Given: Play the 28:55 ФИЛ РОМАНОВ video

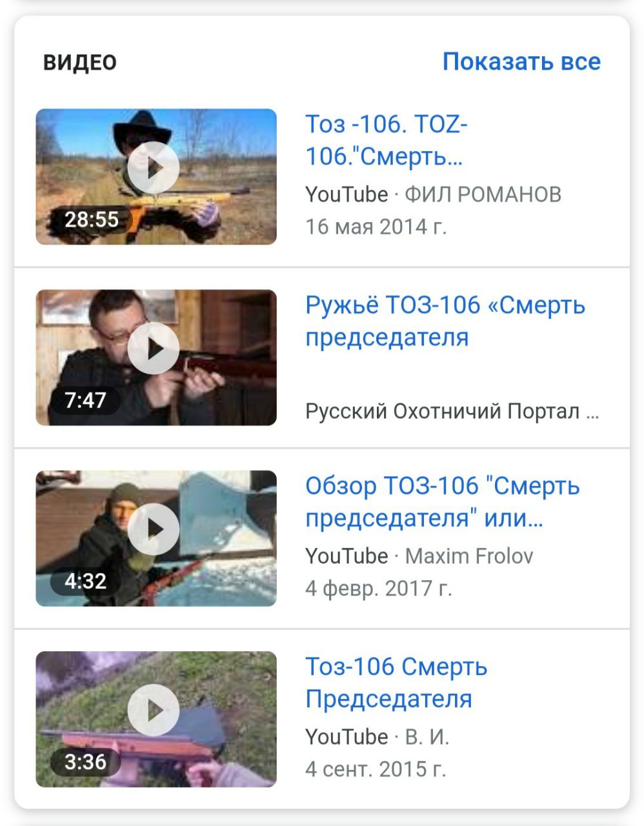Looking at the screenshot, I should [x=154, y=168].
